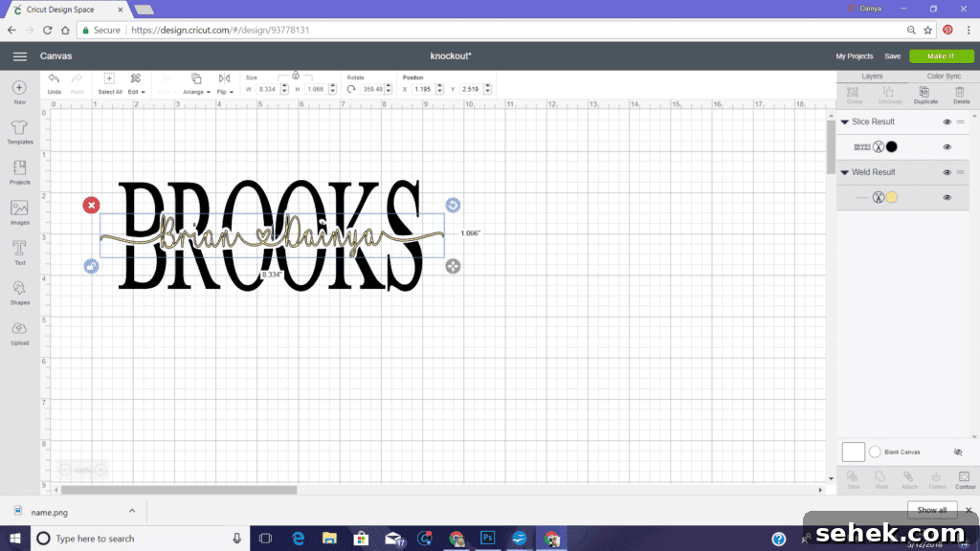Select the Cricut Design Space browser tab
Screen dimensions: 980x551
(x=68, y=10)
